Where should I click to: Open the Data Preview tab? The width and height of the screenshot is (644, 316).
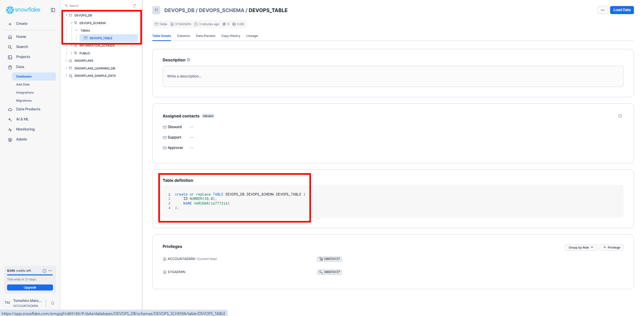[206, 36]
